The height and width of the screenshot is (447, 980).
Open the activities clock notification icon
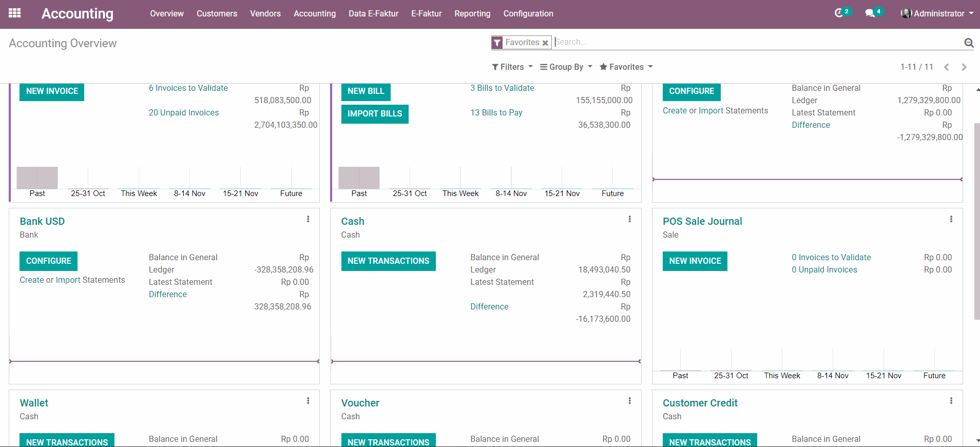[x=839, y=13]
